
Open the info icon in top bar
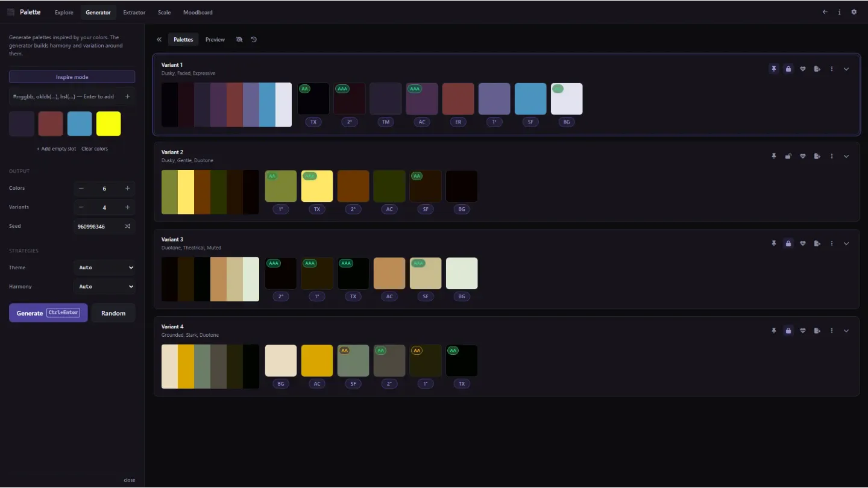(x=839, y=12)
